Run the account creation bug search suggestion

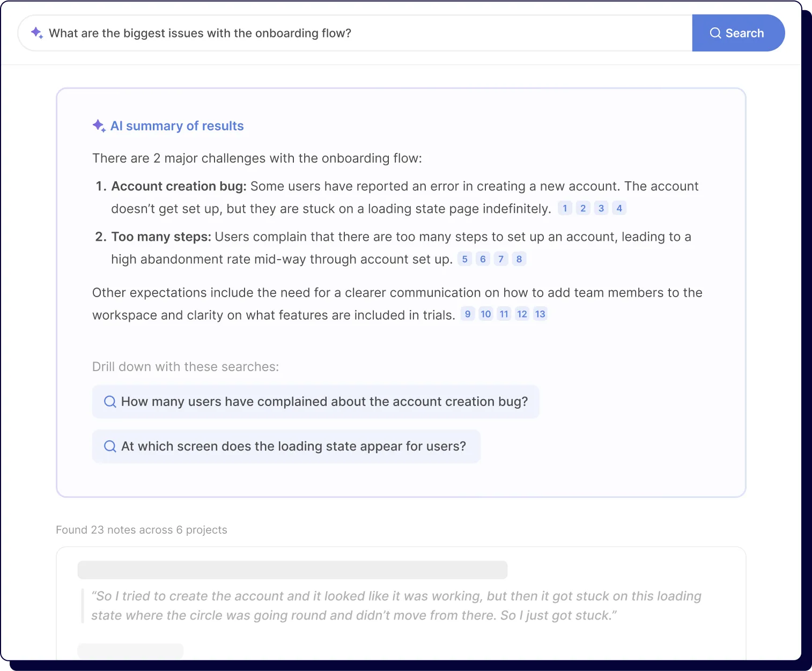pos(316,402)
